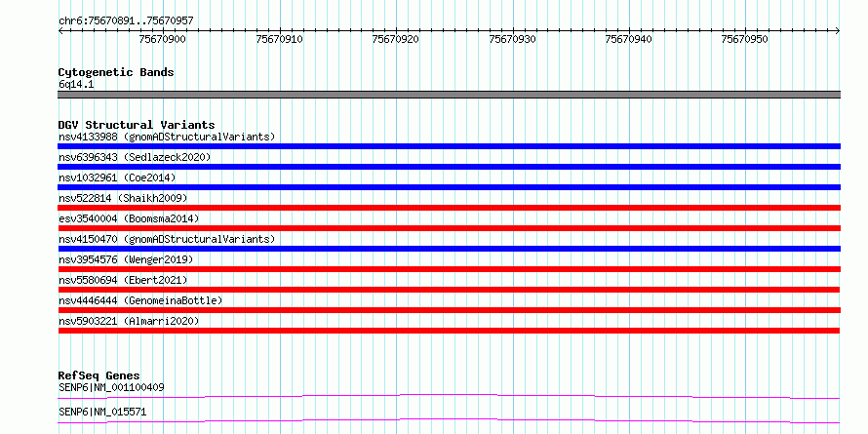Open the DGV Structural Variants track heading
This screenshot has height=434, width=868.
[137, 125]
